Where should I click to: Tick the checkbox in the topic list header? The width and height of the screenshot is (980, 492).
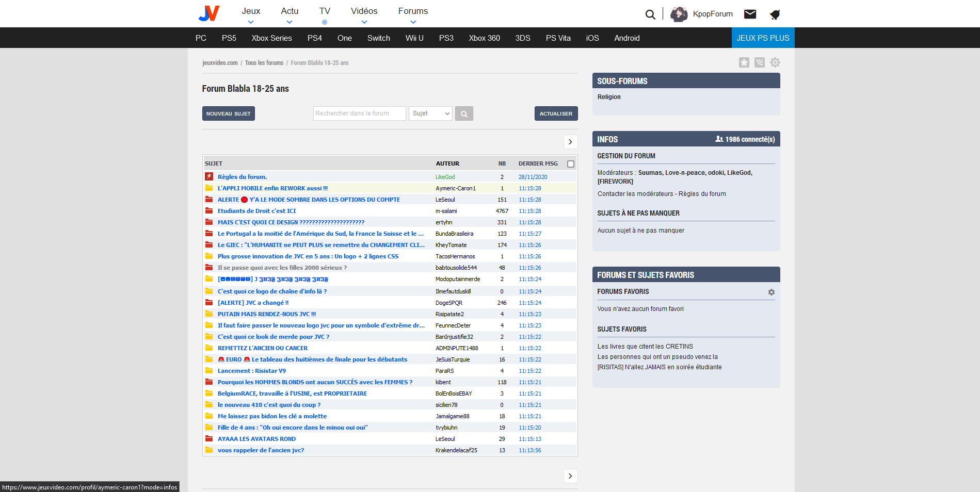coord(570,164)
